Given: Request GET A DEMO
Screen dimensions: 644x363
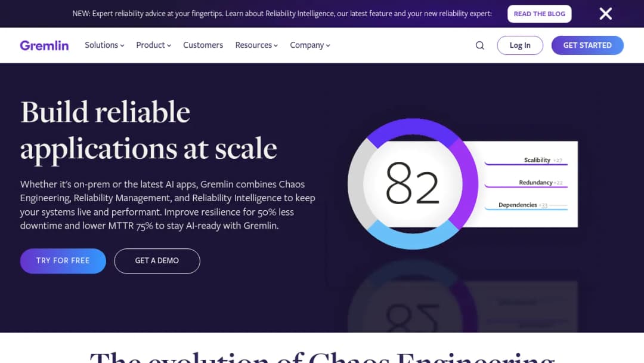Looking at the screenshot, I should click(157, 261).
